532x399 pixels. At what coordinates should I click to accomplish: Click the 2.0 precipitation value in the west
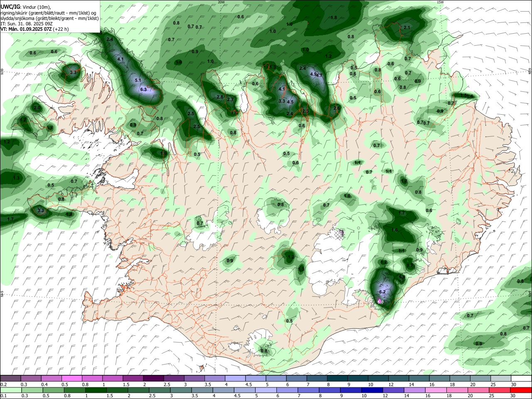(x=37, y=108)
